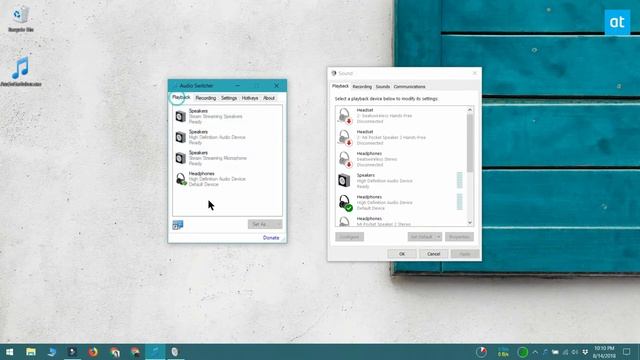The height and width of the screenshot is (360, 640).
Task: Launch Firefox from the taskbar
Action: (x=93, y=352)
